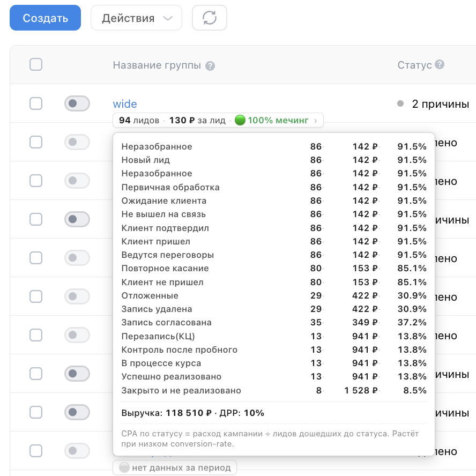Select the Ведутся переговоры status row
Screen dimensions: 476x476
coord(274,255)
